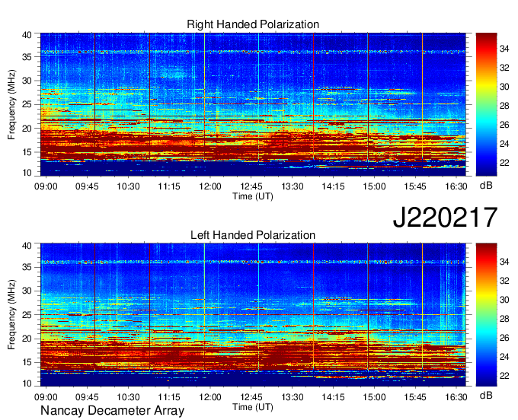
Task: Click the Right Handed plot's color bar
Action: coord(486,104)
